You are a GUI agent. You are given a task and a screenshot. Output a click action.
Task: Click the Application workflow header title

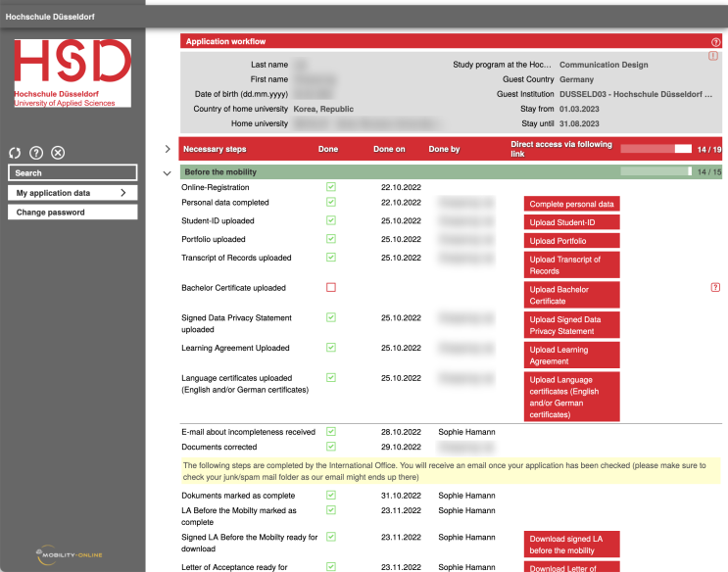225,41
